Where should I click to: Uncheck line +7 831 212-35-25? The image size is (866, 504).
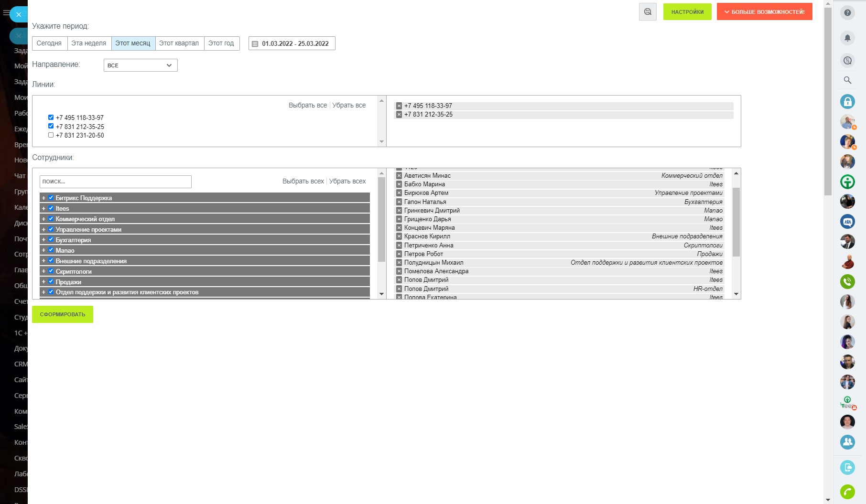51,126
